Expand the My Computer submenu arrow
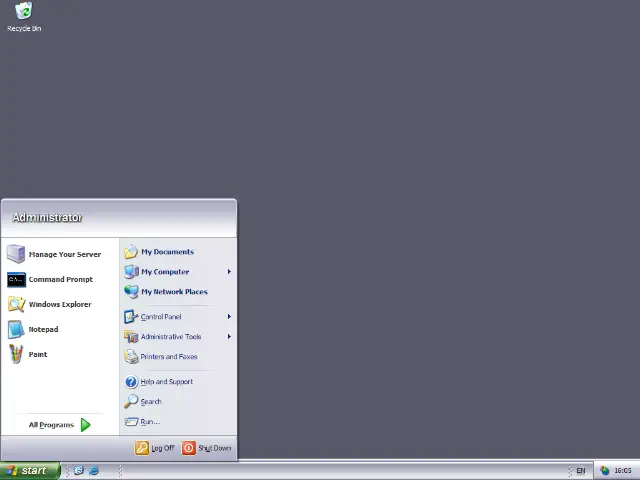The height and width of the screenshot is (480, 640). click(228, 272)
